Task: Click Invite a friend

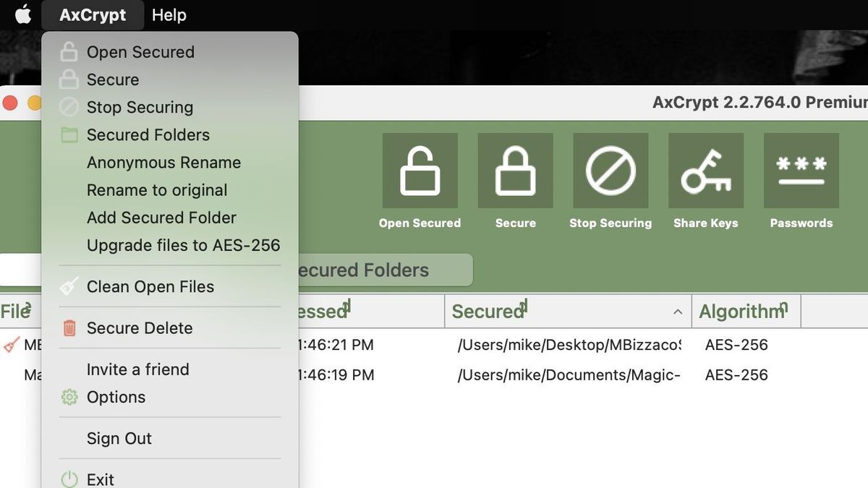Action: click(x=137, y=369)
